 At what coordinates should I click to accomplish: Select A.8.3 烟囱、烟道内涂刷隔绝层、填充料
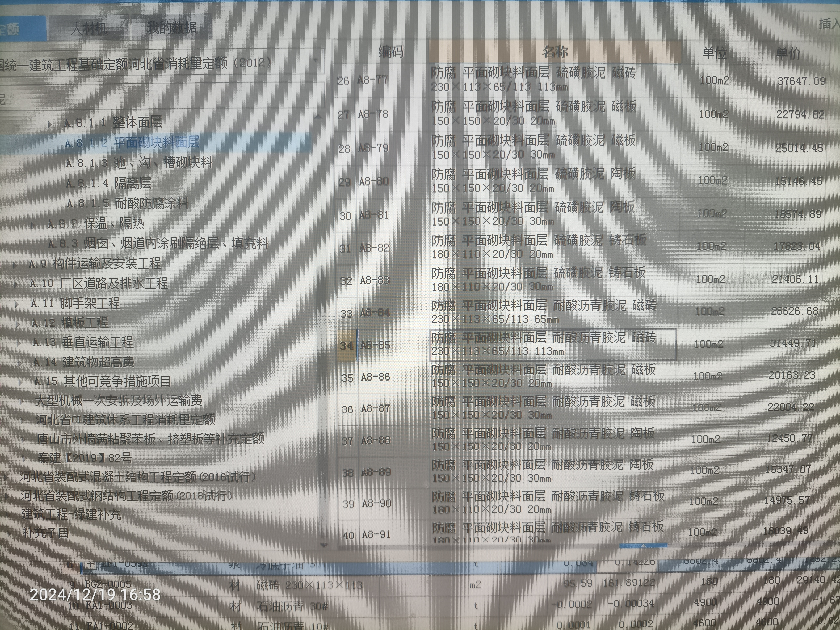(158, 243)
